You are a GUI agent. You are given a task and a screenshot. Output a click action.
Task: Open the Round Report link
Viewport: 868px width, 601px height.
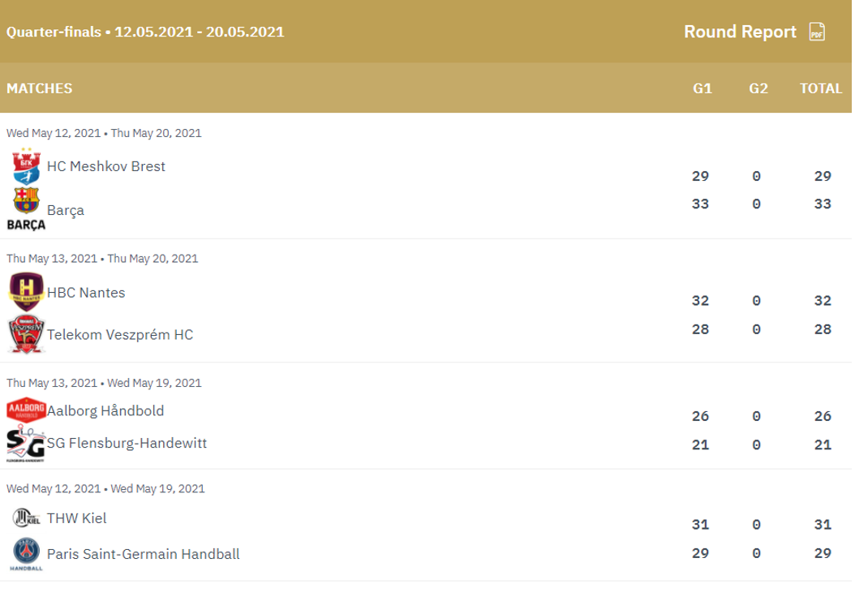740,32
